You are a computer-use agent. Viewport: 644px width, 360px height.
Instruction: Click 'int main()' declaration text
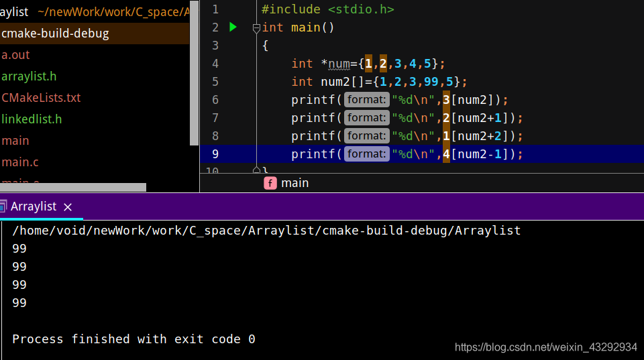click(298, 27)
